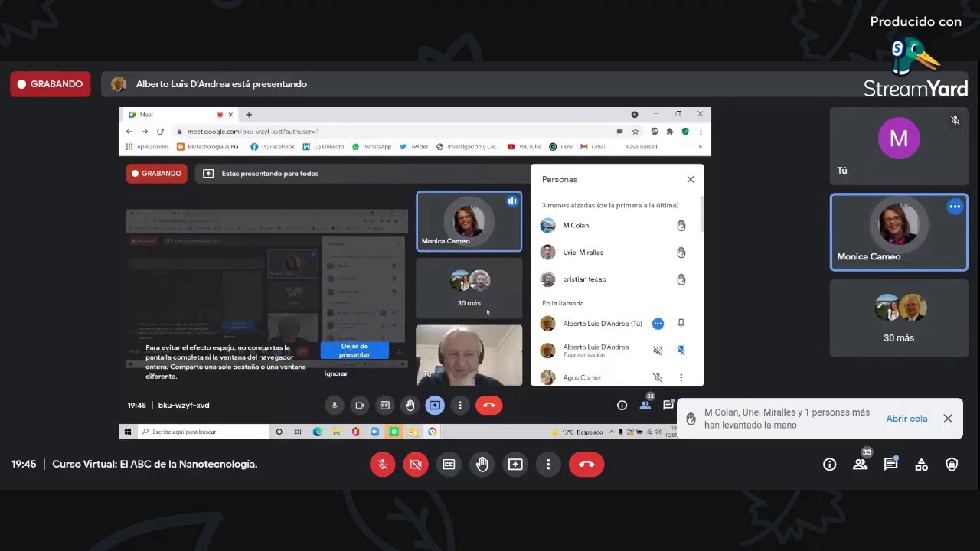The image size is (980, 551).
Task: Open host controls lock icon
Action: pyautogui.click(x=952, y=465)
